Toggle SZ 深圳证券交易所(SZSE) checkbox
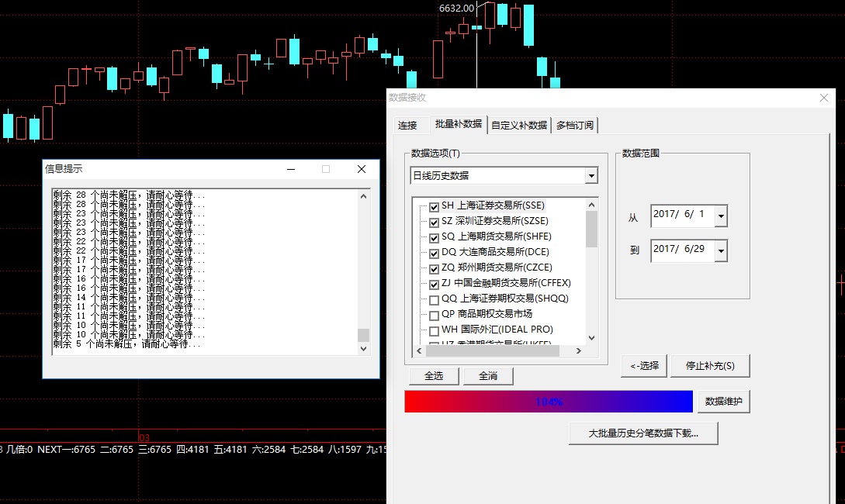This screenshot has width=845, height=504. (x=435, y=223)
